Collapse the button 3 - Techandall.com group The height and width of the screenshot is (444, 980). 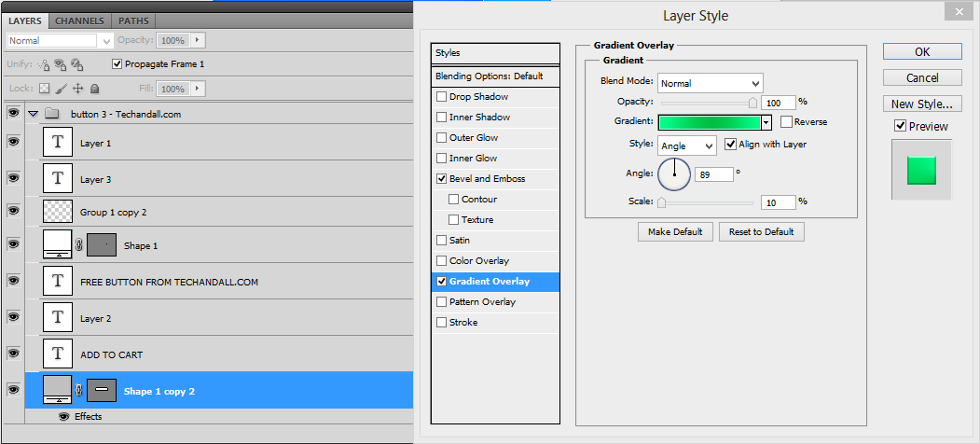[x=34, y=114]
